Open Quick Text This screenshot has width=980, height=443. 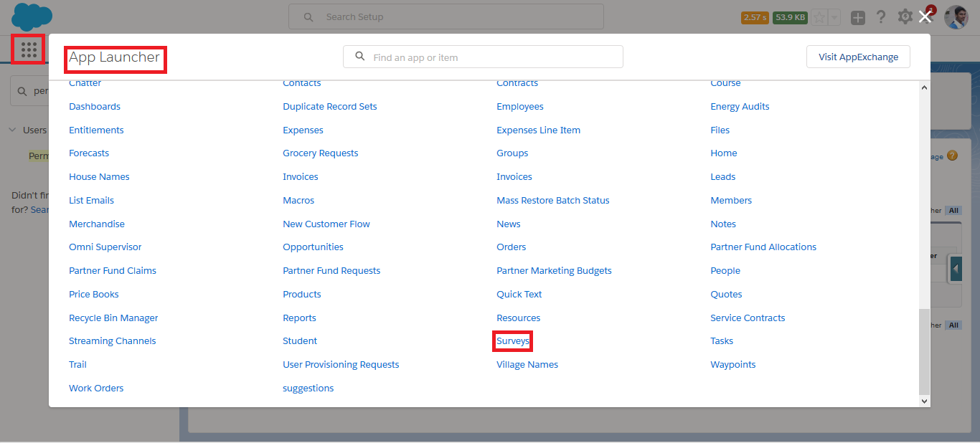(x=519, y=294)
